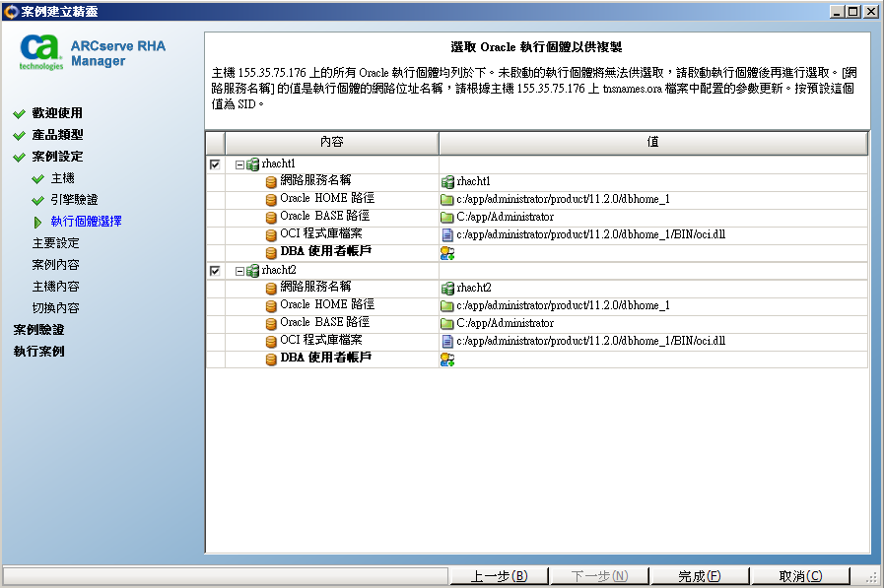Image resolution: width=884 pixels, height=588 pixels.
Task: Click the 上一步(B) back button
Action: click(499, 576)
